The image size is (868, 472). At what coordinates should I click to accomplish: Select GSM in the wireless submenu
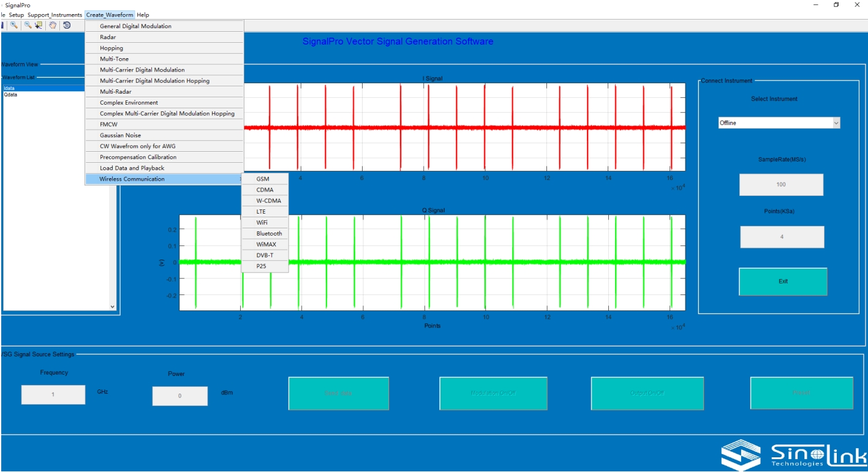(x=265, y=179)
